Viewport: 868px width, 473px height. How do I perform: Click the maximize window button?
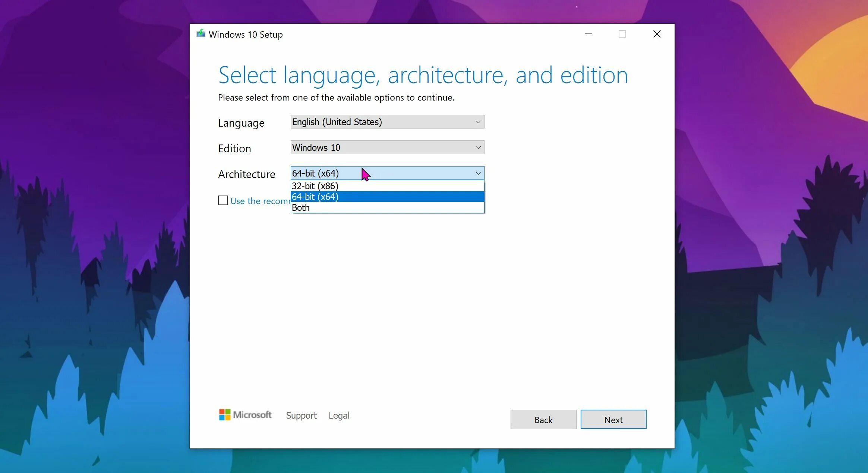[622, 34]
